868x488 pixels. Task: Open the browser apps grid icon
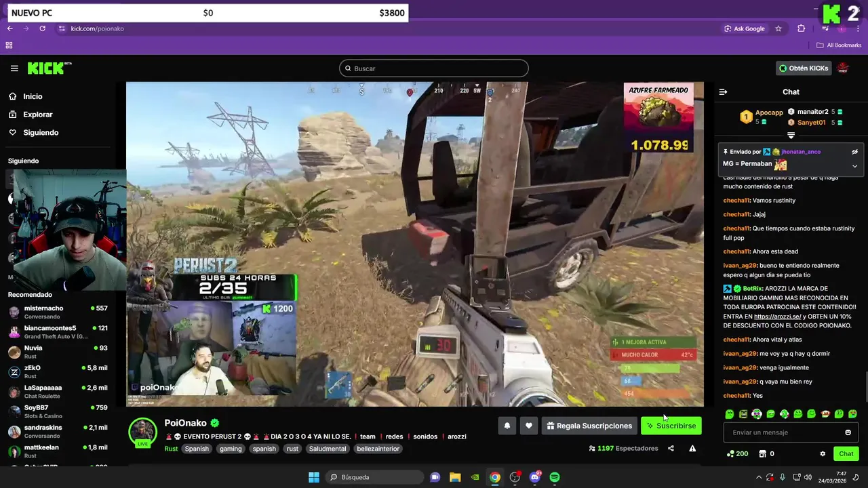tap(9, 45)
